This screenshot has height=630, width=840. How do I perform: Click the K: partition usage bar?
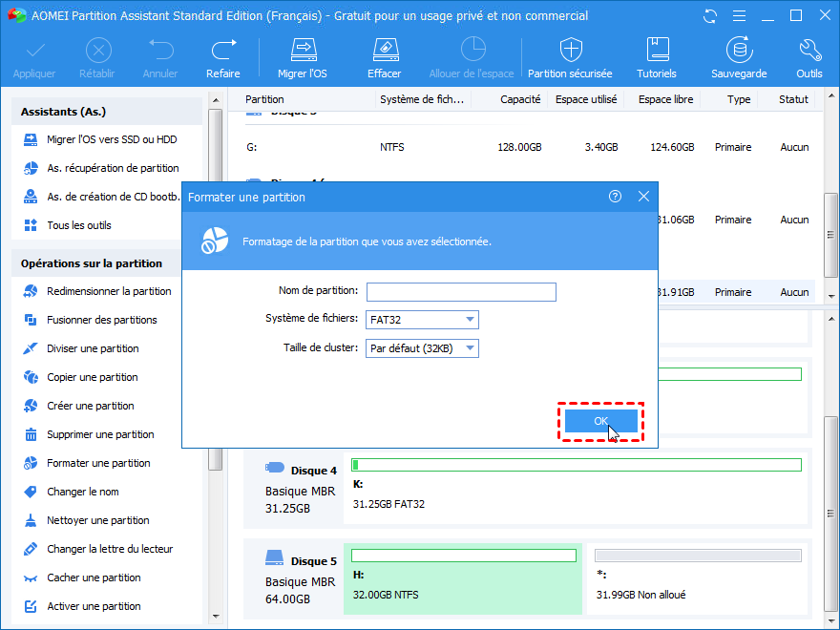click(577, 465)
